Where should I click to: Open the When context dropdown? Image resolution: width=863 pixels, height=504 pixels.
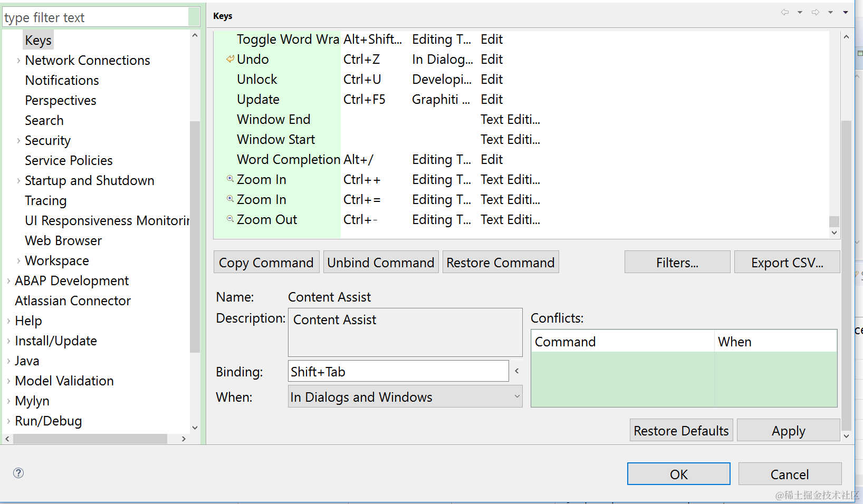(405, 396)
